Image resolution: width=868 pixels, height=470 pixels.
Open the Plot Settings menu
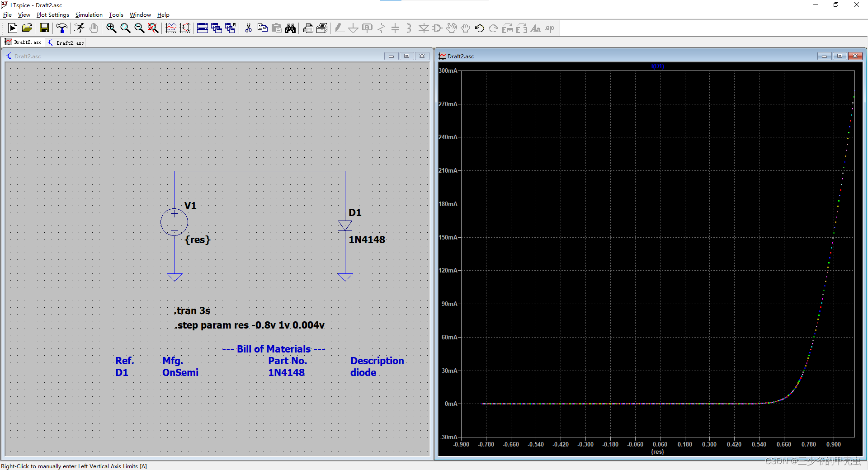tap(53, 15)
